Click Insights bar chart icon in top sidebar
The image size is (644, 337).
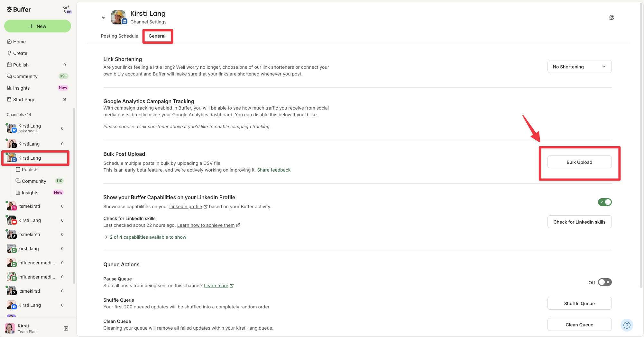coord(9,88)
